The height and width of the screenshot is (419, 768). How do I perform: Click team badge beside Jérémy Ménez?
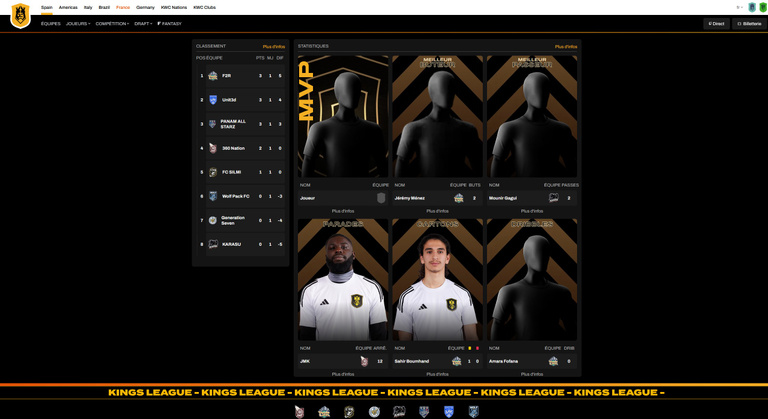[x=458, y=198]
